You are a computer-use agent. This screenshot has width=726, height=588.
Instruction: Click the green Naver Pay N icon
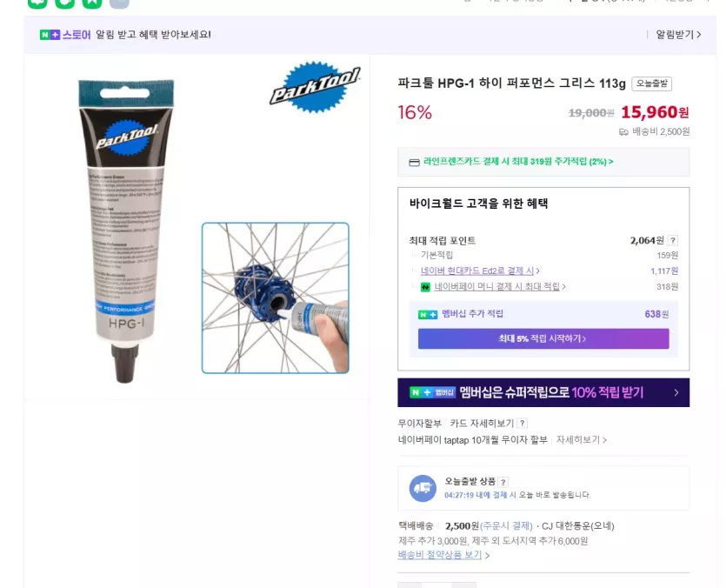[425, 287]
